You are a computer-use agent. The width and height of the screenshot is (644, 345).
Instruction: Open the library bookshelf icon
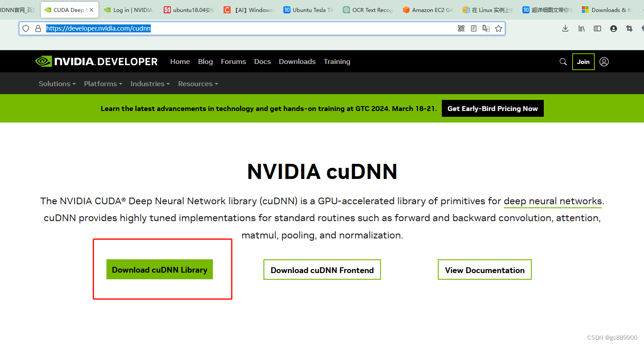point(581,28)
